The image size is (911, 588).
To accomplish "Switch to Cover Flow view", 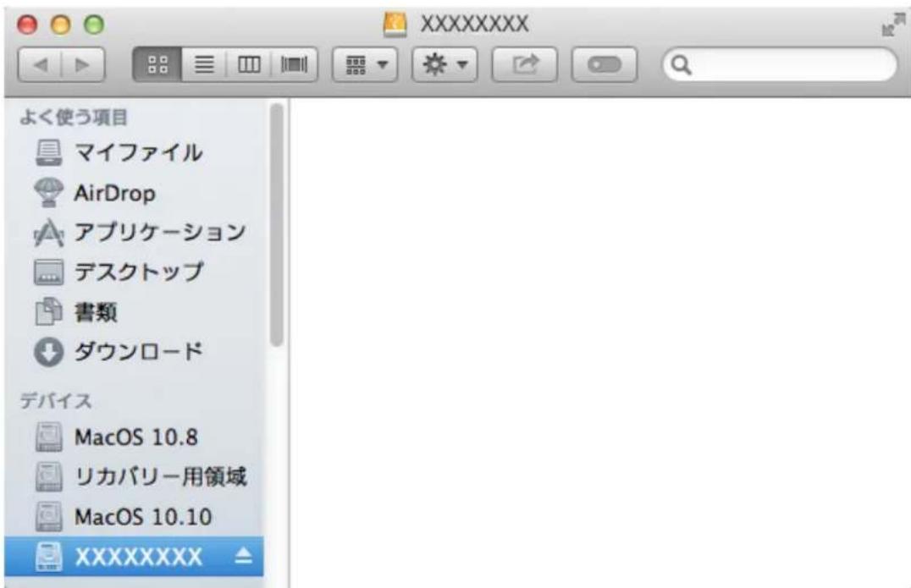I will 294,64.
